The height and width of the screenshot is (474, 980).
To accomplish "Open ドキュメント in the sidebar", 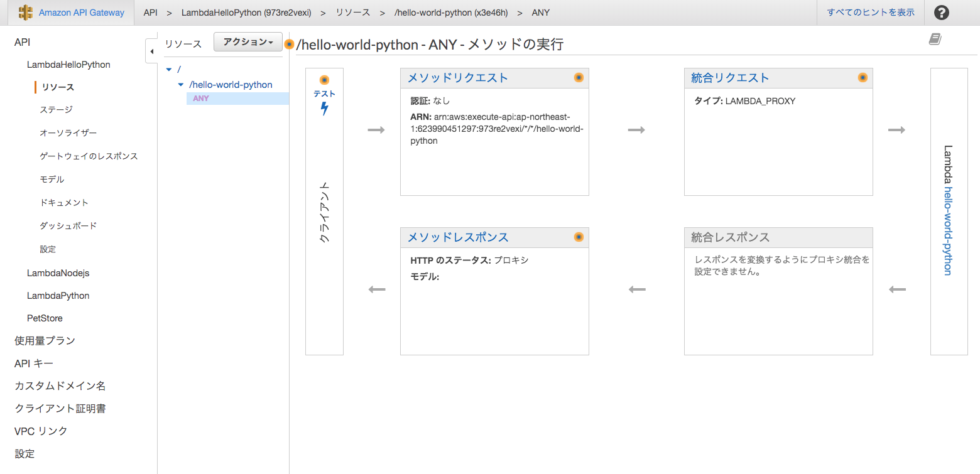I will 64,203.
